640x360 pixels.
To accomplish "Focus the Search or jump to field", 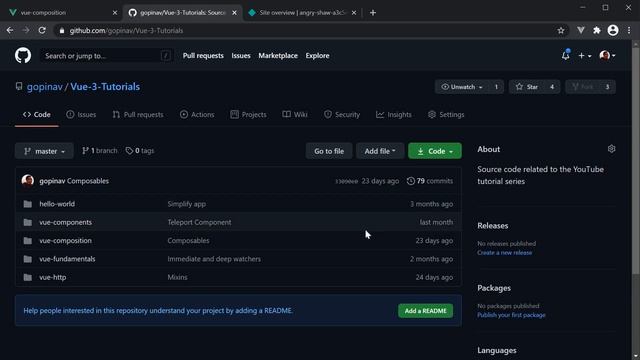I will pyautogui.click(x=106, y=56).
